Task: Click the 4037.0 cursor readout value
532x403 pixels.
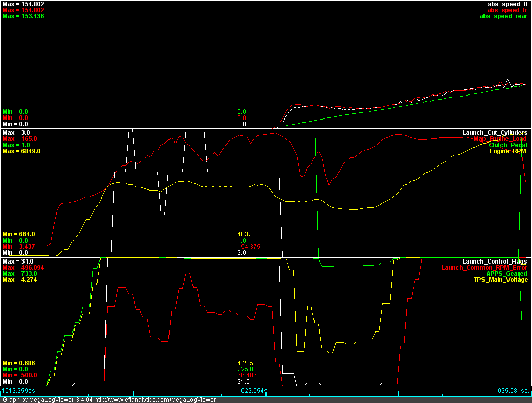Action: coord(247,234)
